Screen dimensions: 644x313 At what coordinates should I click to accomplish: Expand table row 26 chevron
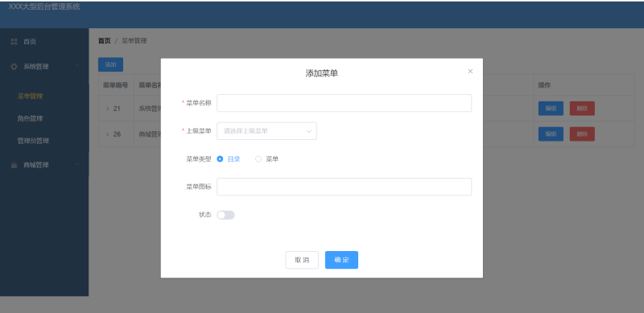coord(108,134)
